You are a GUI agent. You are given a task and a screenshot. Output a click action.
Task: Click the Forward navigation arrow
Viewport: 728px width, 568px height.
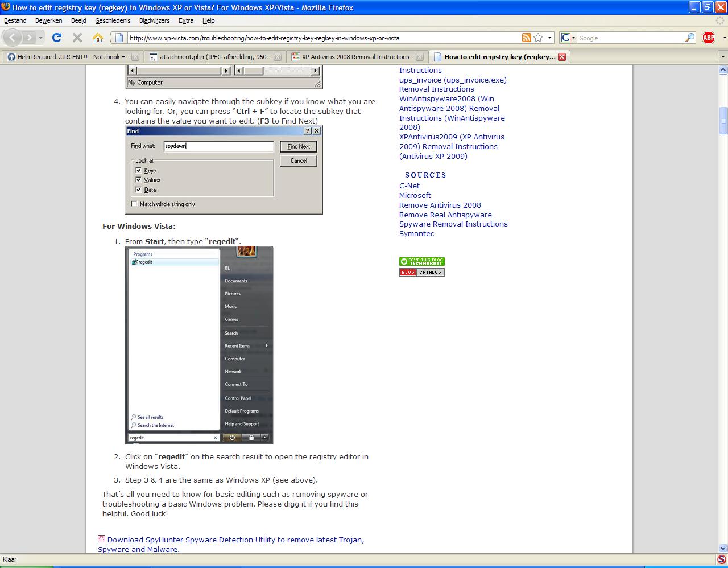pyautogui.click(x=28, y=38)
